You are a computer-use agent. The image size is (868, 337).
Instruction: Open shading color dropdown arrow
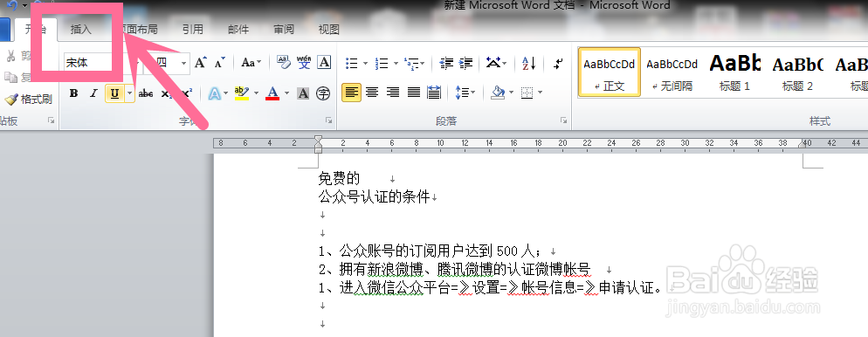coord(511,93)
